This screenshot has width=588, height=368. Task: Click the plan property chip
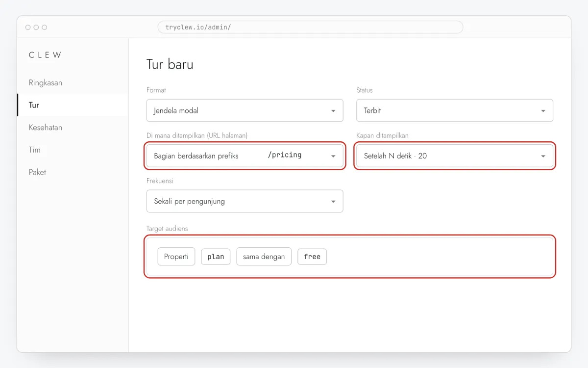tap(216, 257)
